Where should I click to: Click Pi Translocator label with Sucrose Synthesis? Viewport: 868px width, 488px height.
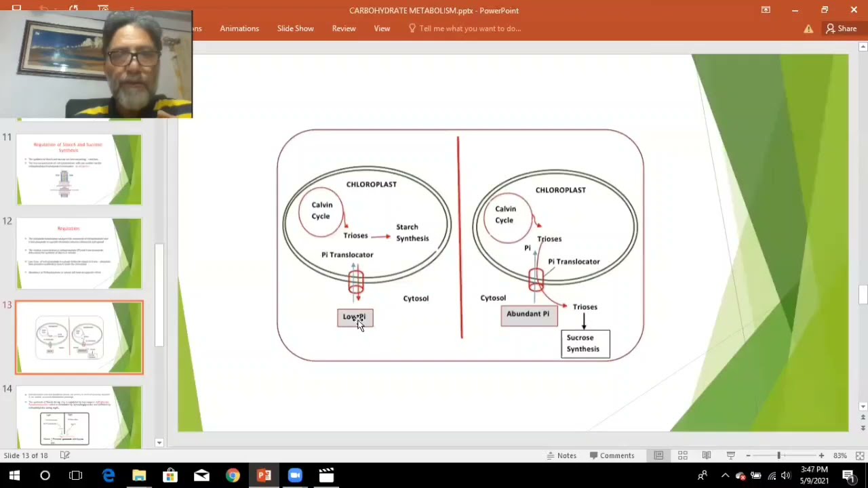pos(574,262)
